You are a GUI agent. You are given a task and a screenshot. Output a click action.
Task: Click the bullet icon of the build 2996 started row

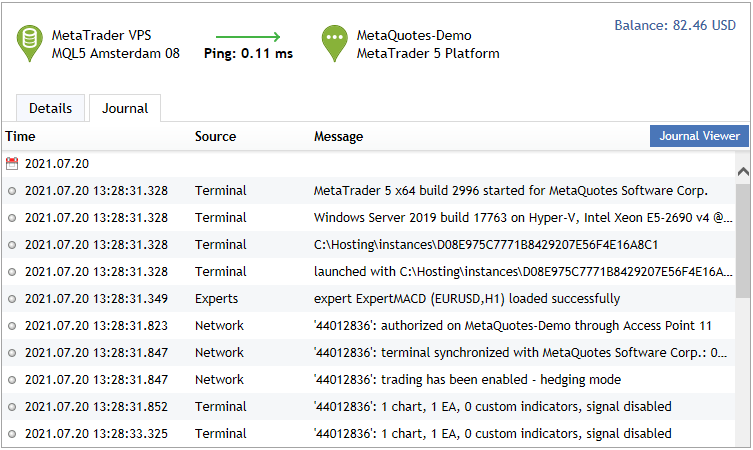pyautogui.click(x=12, y=191)
